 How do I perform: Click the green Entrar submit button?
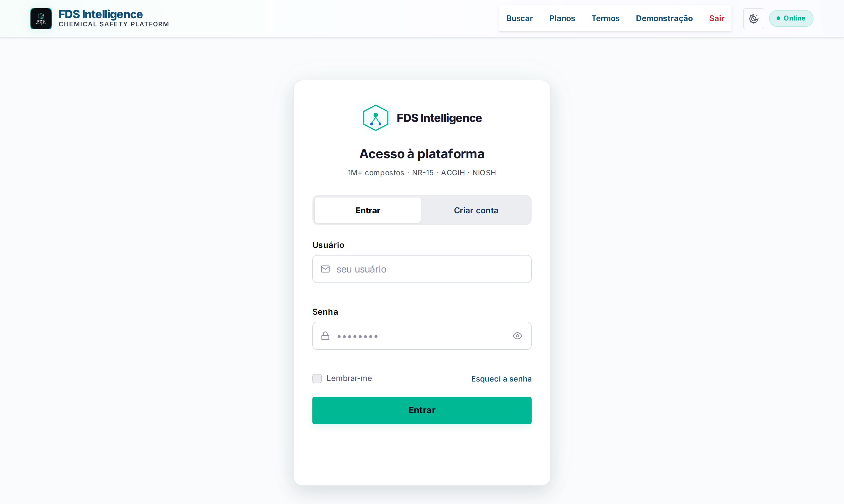(x=422, y=410)
